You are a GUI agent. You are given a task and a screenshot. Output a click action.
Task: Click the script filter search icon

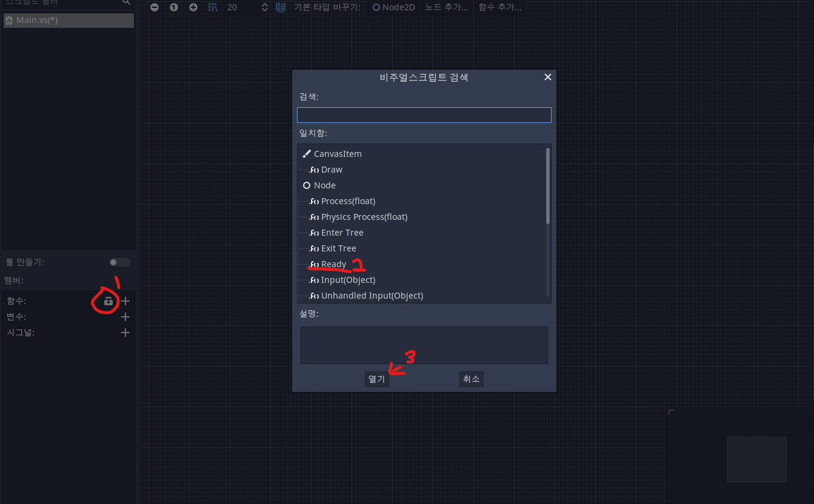coord(126,2)
